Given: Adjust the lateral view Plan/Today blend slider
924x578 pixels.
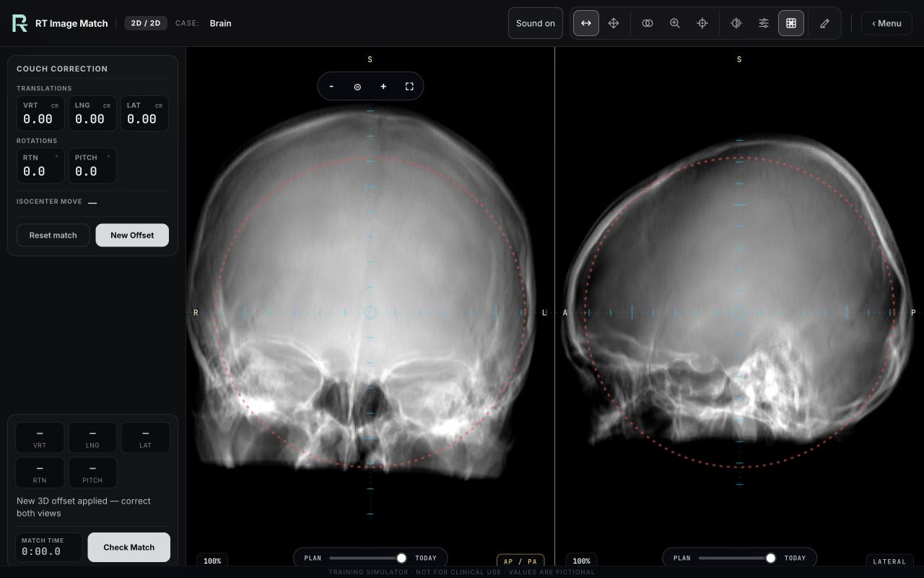Looking at the screenshot, I should click(737, 558).
